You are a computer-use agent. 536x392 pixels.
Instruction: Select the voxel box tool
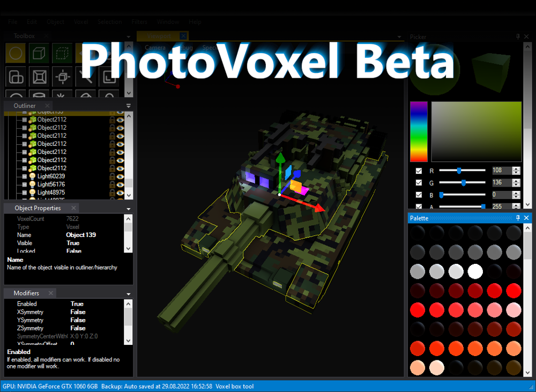tap(39, 53)
